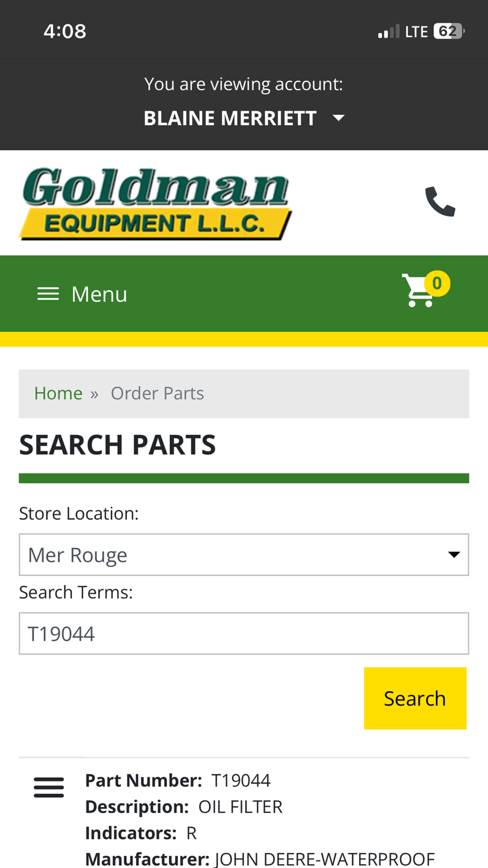This screenshot has height=868, width=488.
Task: Tap the SEARCH PARTS heading
Action: (118, 445)
